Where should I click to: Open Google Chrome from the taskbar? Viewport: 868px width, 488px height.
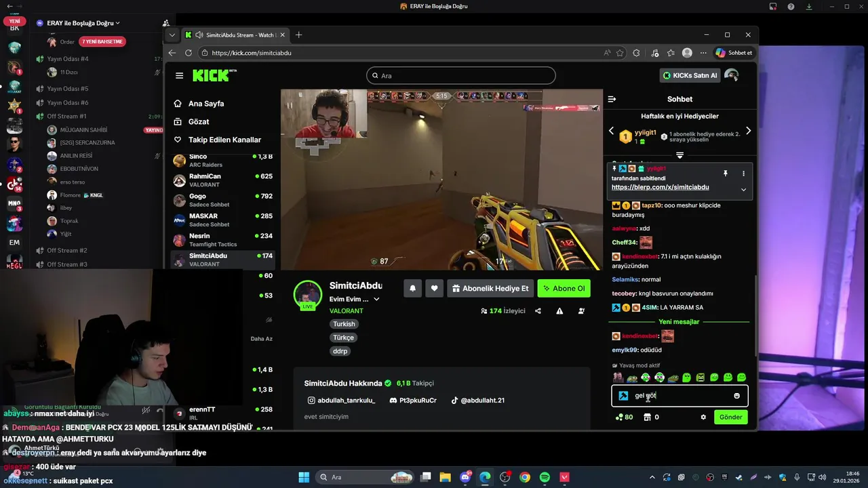pyautogui.click(x=525, y=477)
